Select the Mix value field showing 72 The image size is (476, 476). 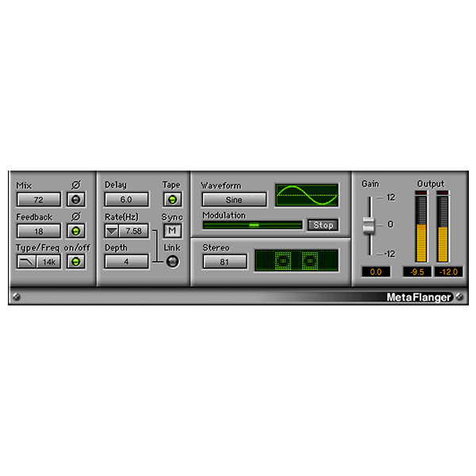coord(39,199)
